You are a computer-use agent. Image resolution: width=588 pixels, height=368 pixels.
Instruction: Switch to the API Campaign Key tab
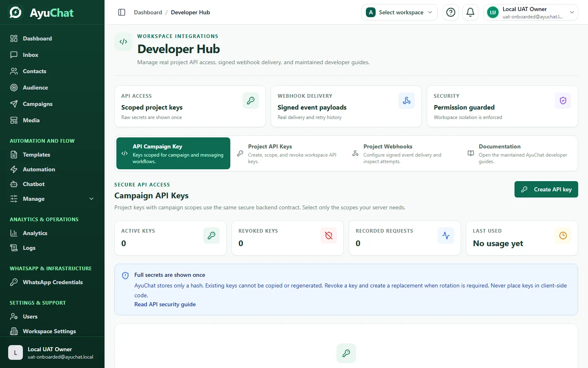coord(173,153)
